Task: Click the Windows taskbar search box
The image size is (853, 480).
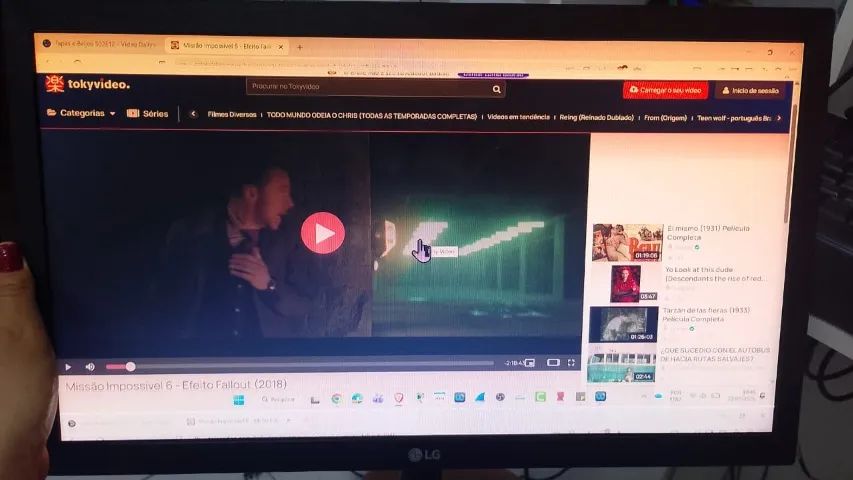Action: click(x=278, y=399)
